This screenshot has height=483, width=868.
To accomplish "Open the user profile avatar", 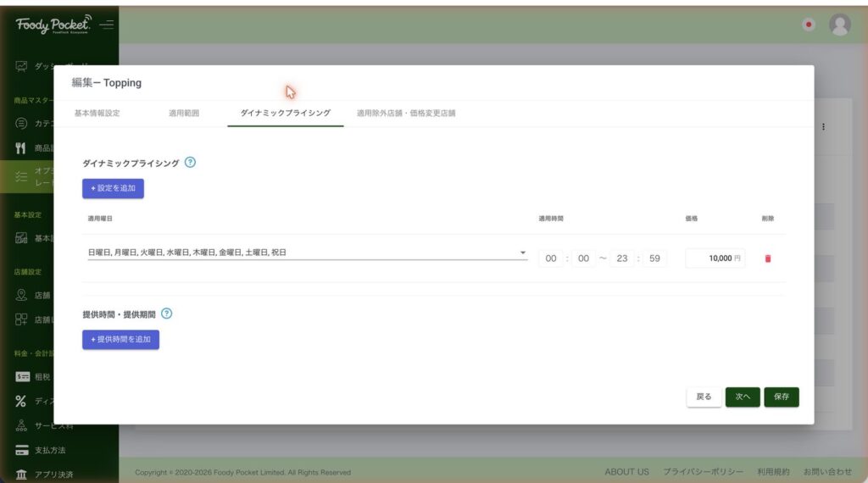I will click(x=840, y=25).
